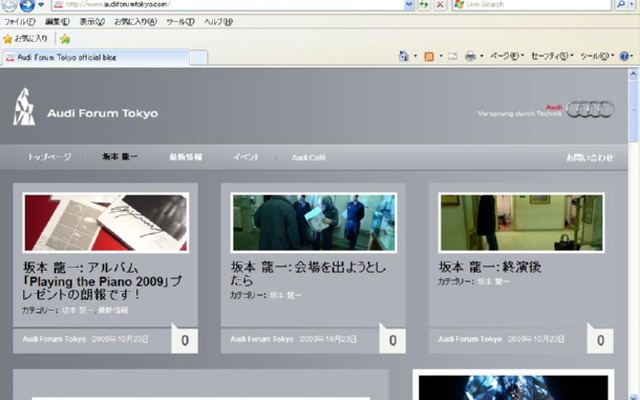Expand the home icon dropdown arrow
Image resolution: width=640 pixels, height=400 pixels.
pos(416,56)
